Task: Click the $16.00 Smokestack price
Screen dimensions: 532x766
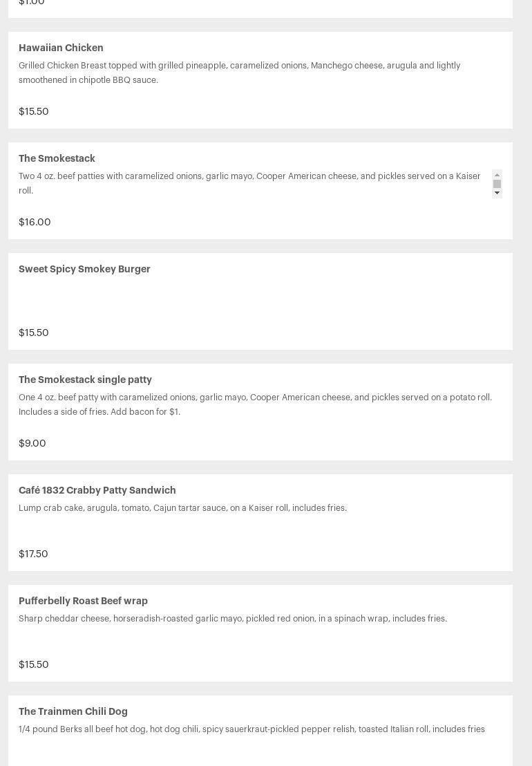Action: [x=35, y=223]
